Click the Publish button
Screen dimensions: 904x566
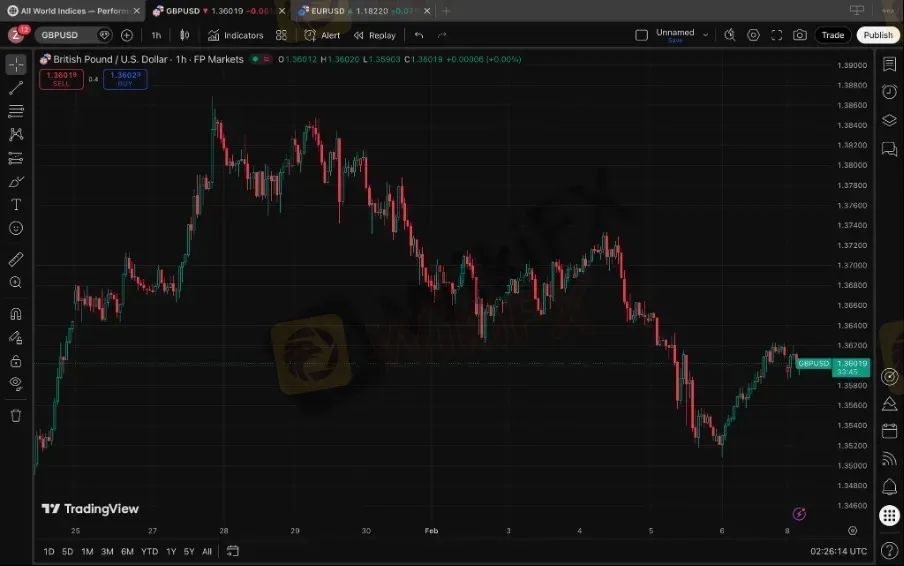(x=877, y=35)
